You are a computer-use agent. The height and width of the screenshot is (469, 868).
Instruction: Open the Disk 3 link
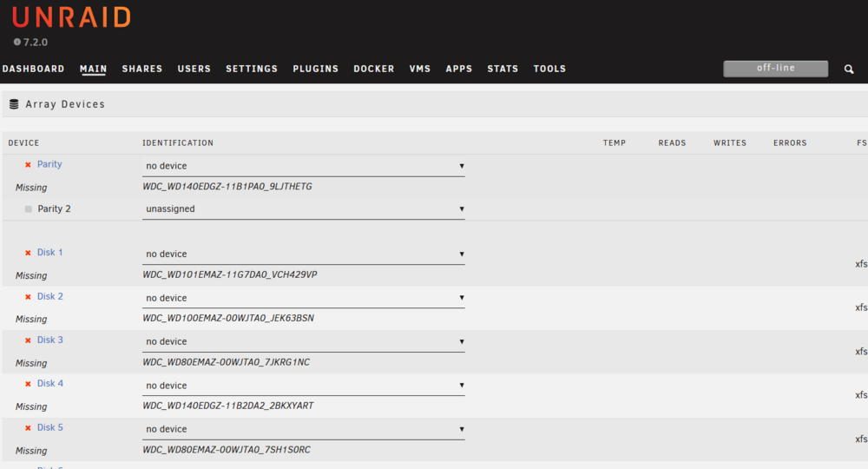(x=49, y=340)
